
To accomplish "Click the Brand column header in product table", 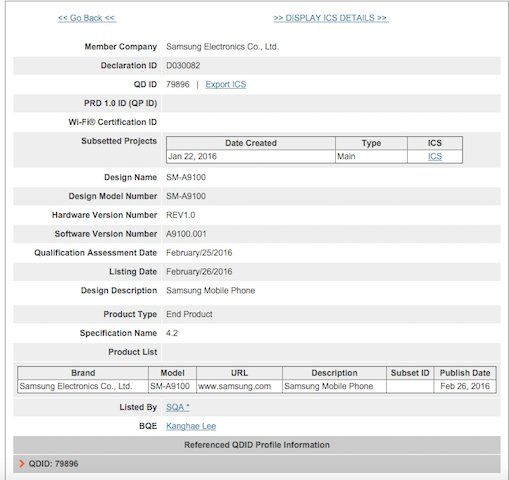I will [83, 373].
